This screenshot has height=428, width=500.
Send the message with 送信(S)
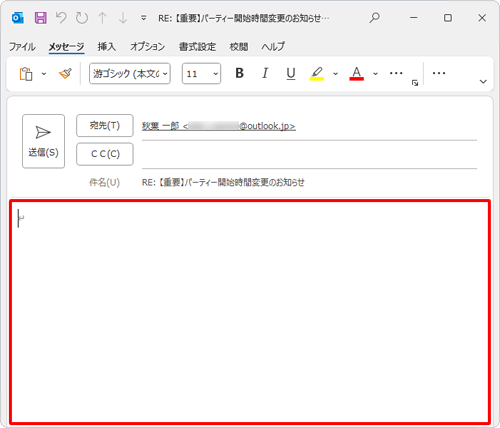[43, 141]
